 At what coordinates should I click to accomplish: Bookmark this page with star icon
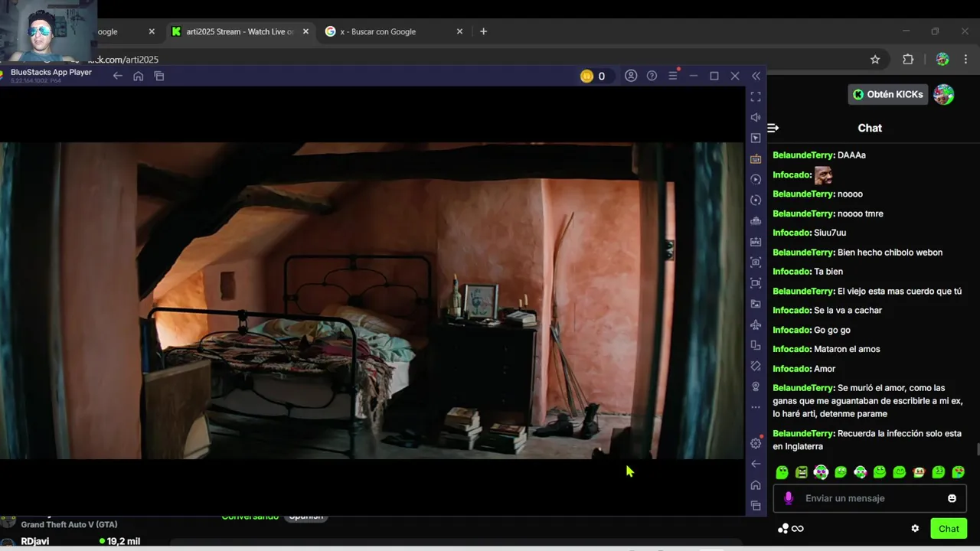875,60
